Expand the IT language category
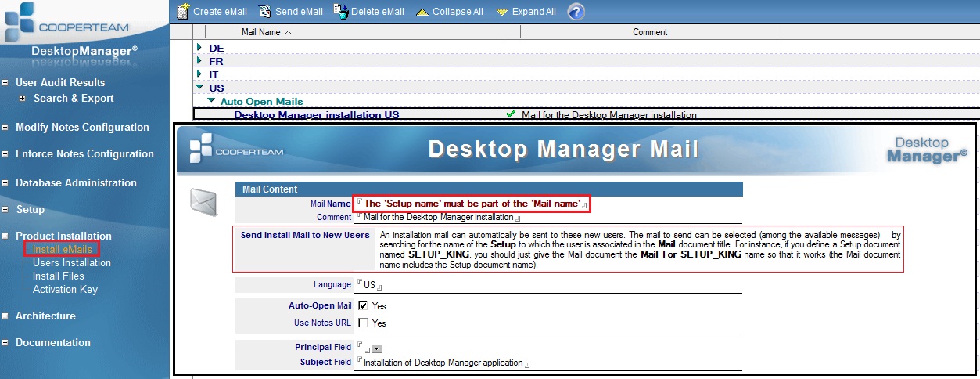 [199, 74]
